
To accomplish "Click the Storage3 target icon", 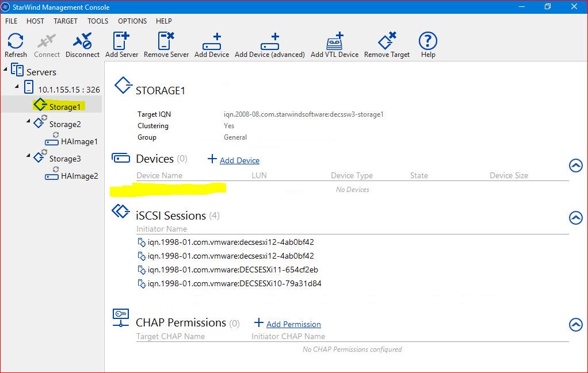I will coord(40,156).
